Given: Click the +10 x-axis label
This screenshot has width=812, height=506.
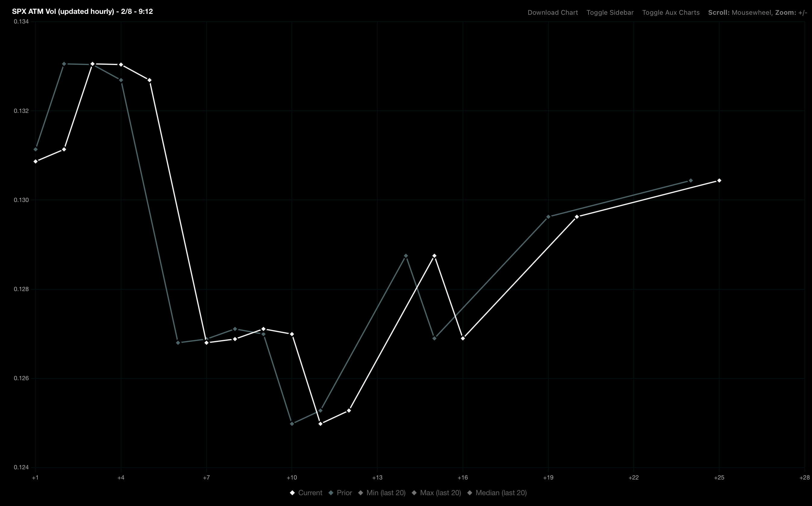Looking at the screenshot, I should 292,478.
